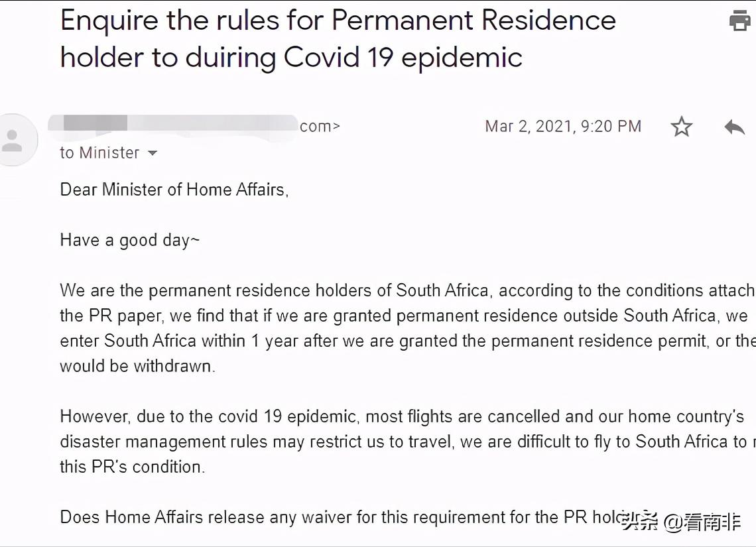
Task: Click the "to Minister" recipient text
Action: pos(99,153)
